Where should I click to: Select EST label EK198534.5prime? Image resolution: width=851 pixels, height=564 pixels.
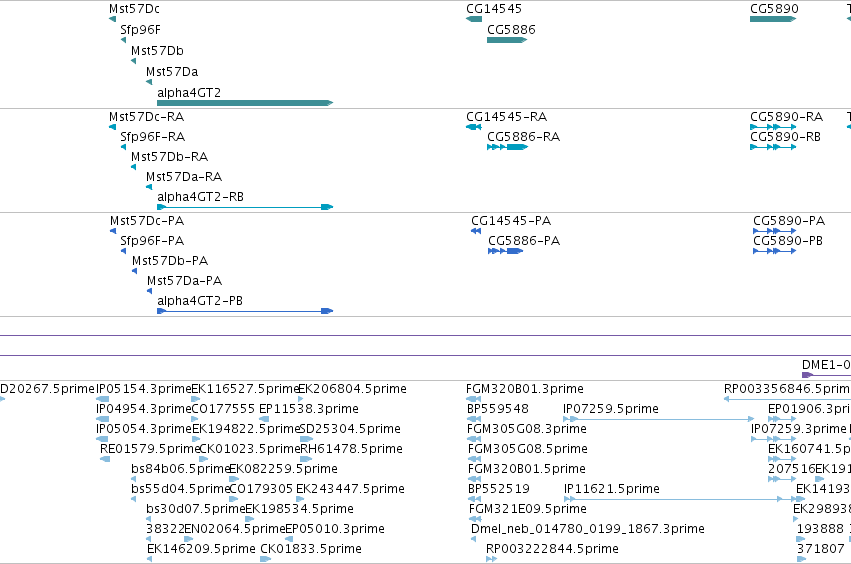point(300,510)
